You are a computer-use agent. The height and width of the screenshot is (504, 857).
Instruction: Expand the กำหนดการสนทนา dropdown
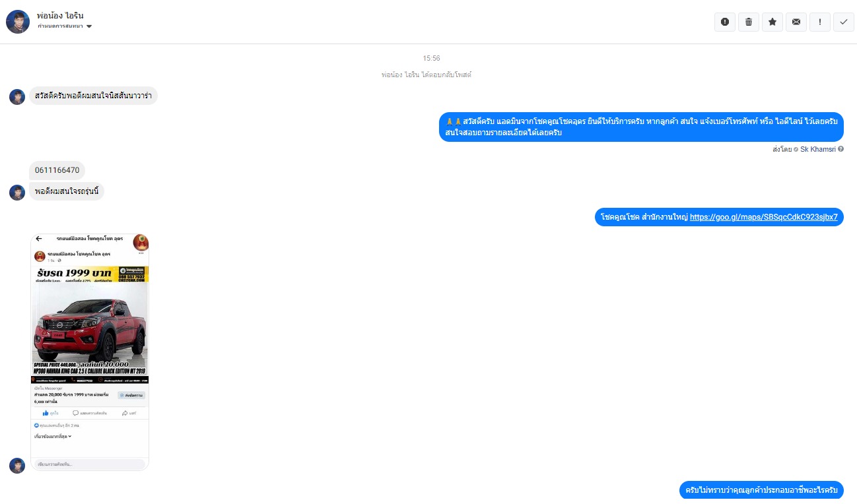[x=65, y=26]
